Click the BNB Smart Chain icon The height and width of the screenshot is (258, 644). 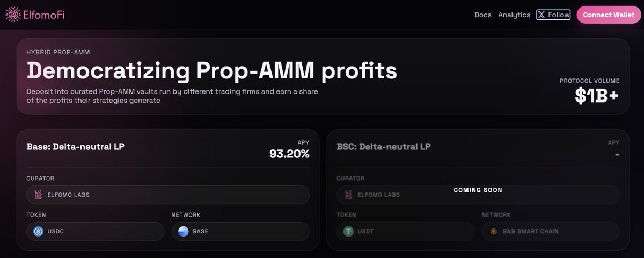493,232
